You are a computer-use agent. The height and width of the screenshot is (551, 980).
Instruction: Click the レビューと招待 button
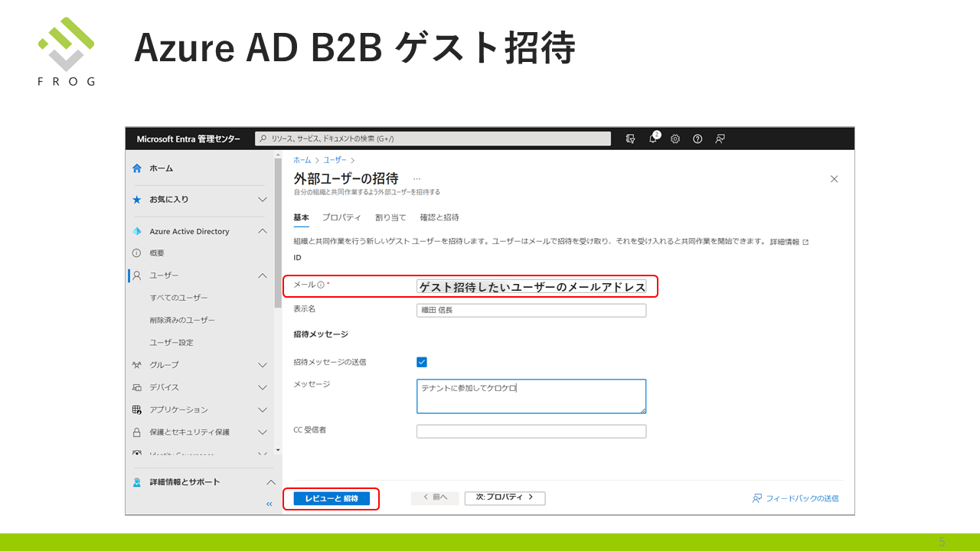[332, 498]
